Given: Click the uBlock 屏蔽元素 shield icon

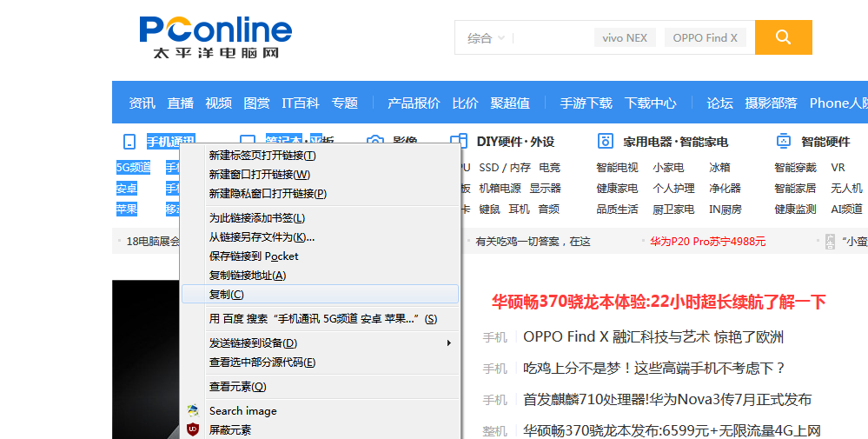Looking at the screenshot, I should tap(193, 429).
